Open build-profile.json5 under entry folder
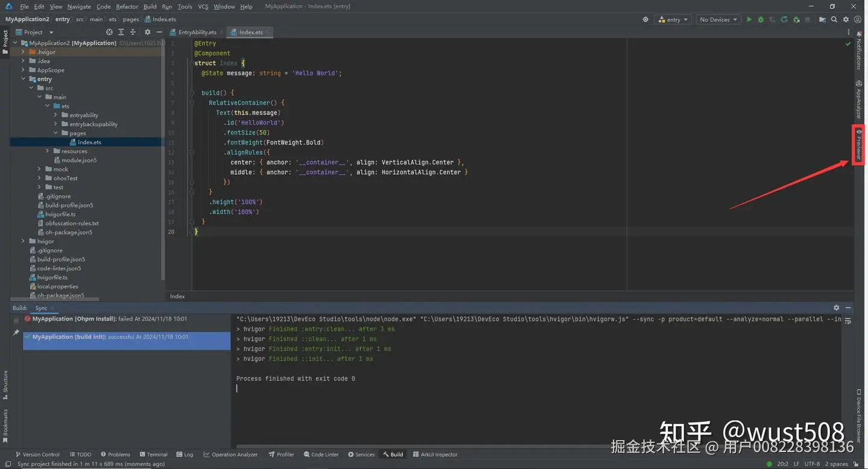Screen dimensions: 868x469 pyautogui.click(x=69, y=205)
